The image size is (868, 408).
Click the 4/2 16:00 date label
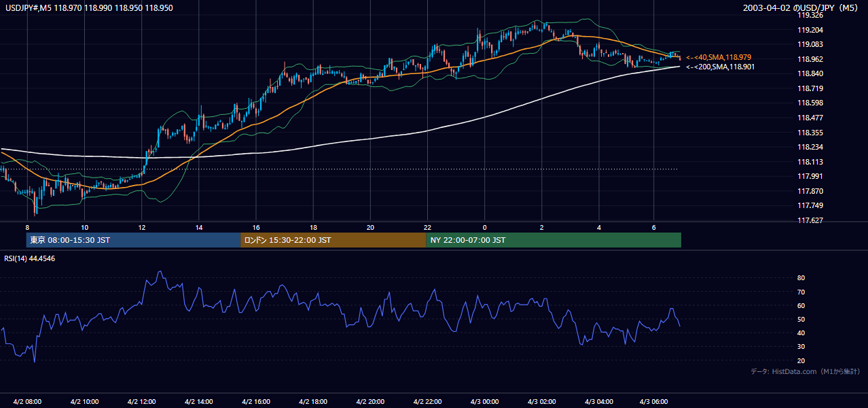[256, 401]
